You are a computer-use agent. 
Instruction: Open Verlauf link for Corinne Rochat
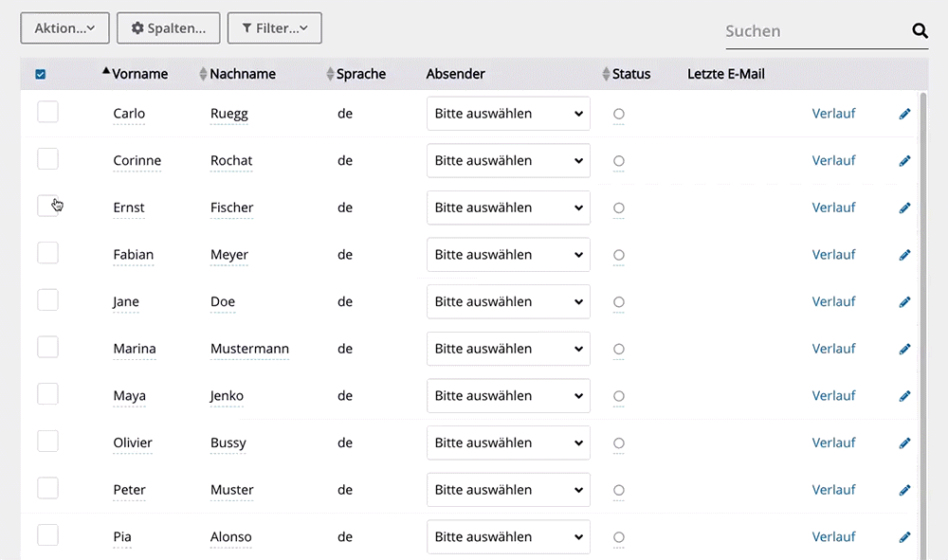coord(833,161)
